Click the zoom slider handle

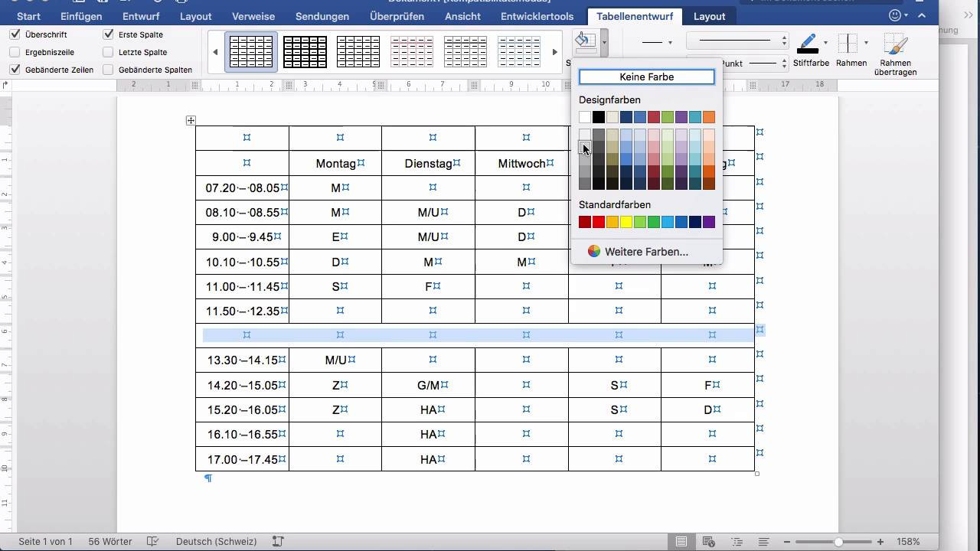(x=838, y=541)
